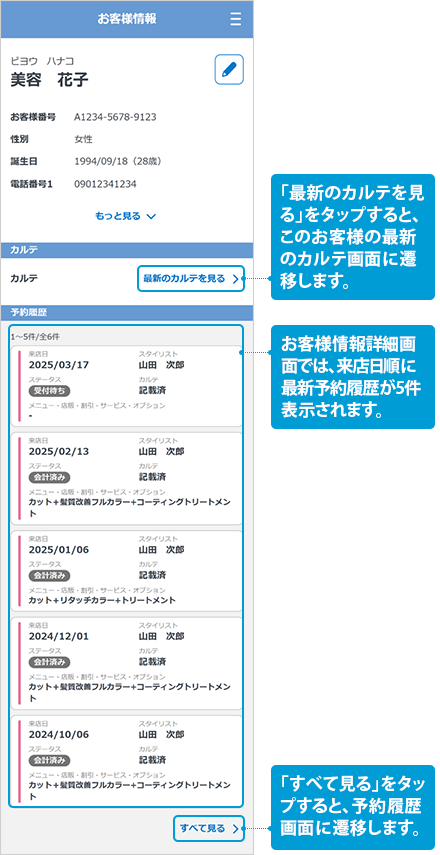Click arrow icon in 最新のカルテを見る button
The height and width of the screenshot is (855, 440).
pos(236,279)
